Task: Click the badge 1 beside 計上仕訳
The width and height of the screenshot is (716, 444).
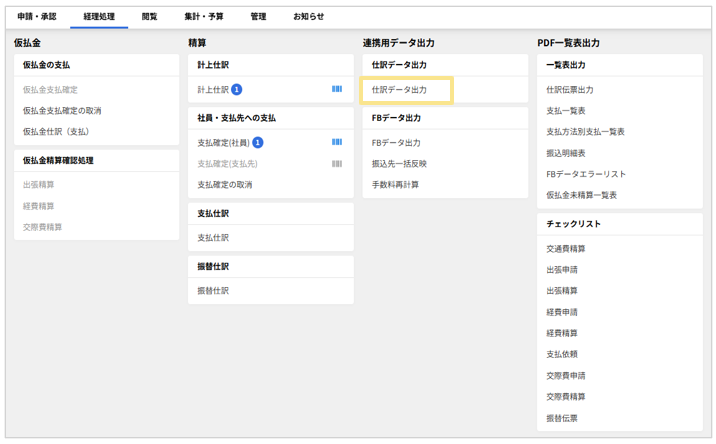Action: point(237,90)
